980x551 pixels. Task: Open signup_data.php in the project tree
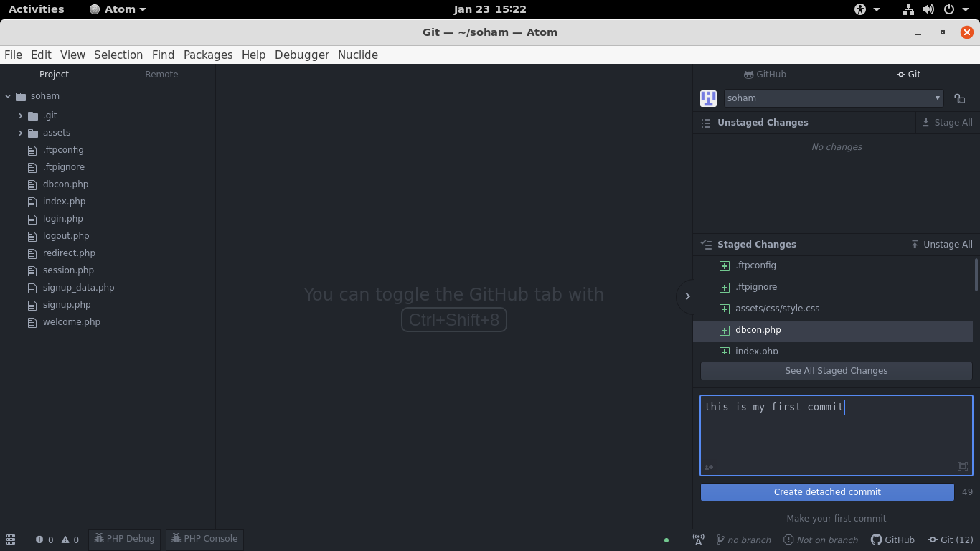coord(78,288)
